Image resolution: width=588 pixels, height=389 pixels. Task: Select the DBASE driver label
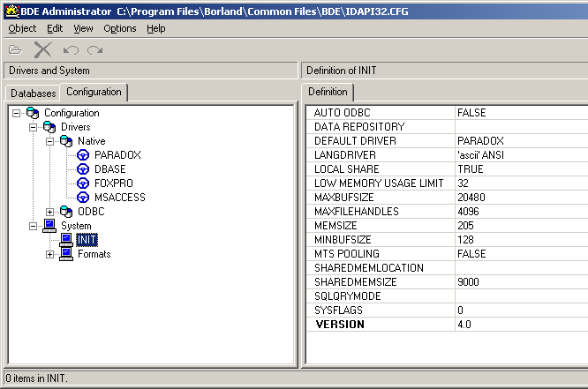point(109,169)
